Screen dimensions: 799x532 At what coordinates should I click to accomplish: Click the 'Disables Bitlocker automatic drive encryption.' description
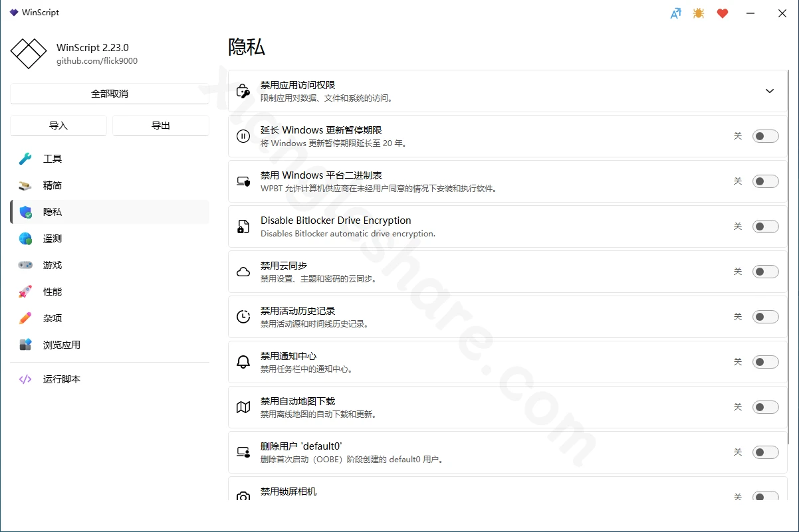[x=348, y=234]
